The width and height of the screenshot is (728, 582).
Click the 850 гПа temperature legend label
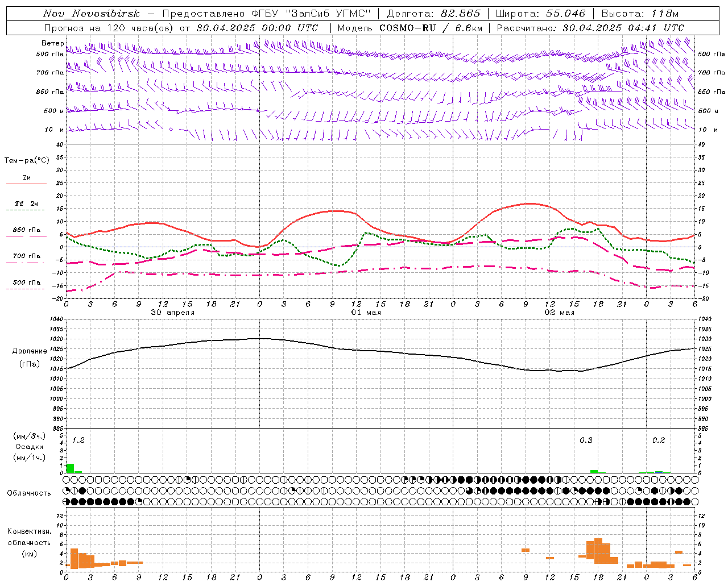click(x=27, y=230)
